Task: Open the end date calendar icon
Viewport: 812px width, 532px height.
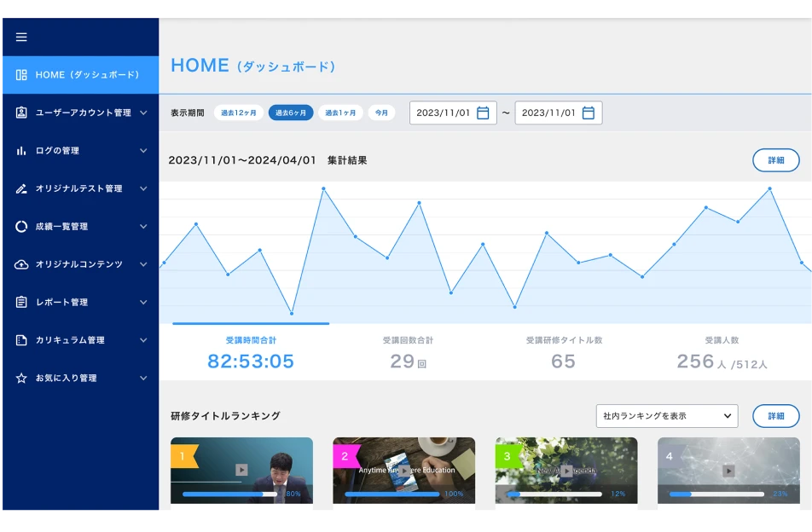Action: 588,113
